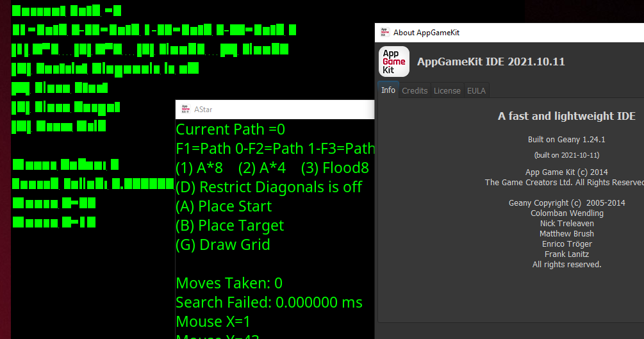Click 'Mouse X=1' in AStar window
The width and height of the screenshot is (644, 339).
pos(213,322)
